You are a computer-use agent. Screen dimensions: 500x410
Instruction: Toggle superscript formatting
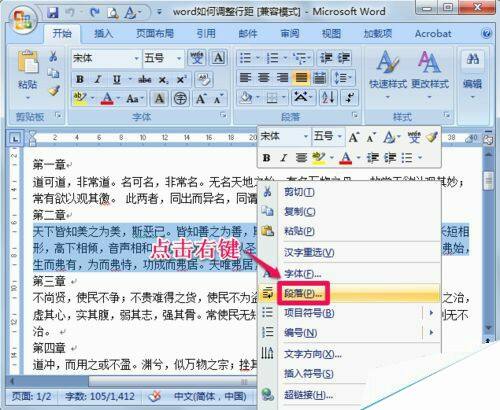181,80
